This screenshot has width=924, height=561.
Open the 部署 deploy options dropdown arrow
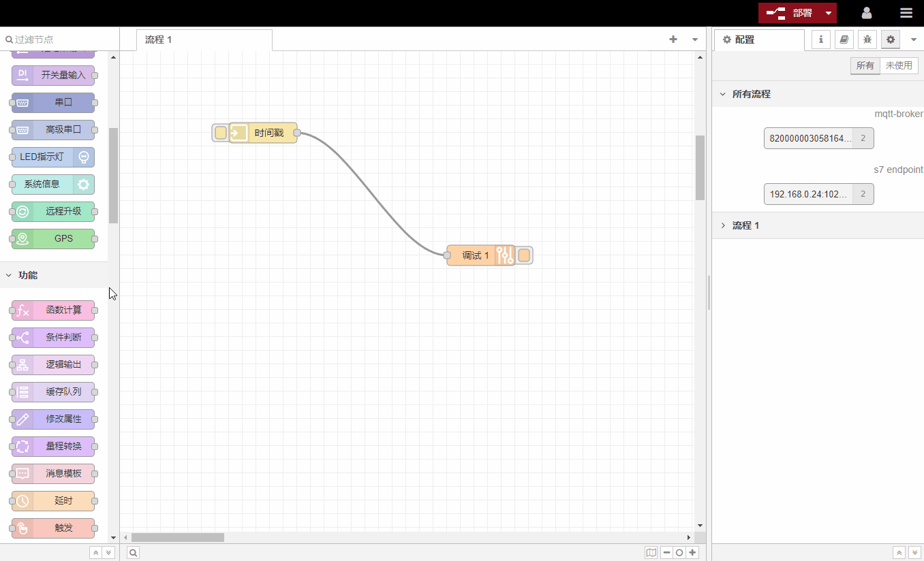pyautogui.click(x=828, y=13)
